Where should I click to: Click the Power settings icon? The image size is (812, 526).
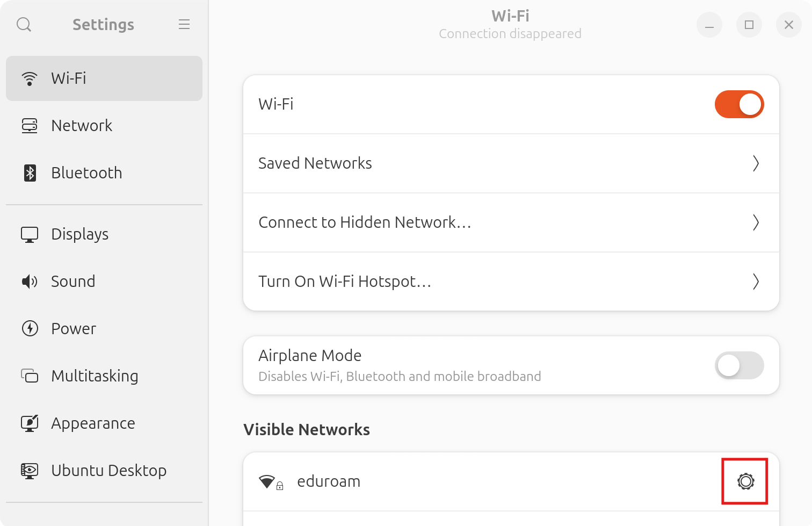(30, 328)
